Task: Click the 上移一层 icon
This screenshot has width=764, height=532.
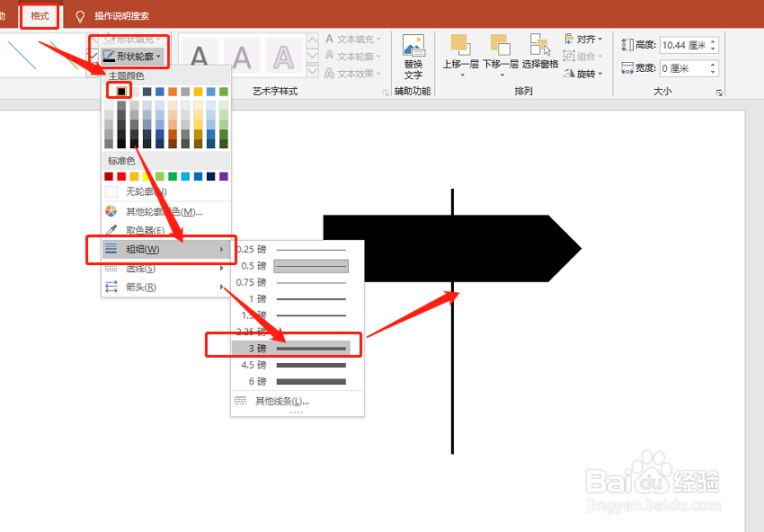Action: [460, 45]
